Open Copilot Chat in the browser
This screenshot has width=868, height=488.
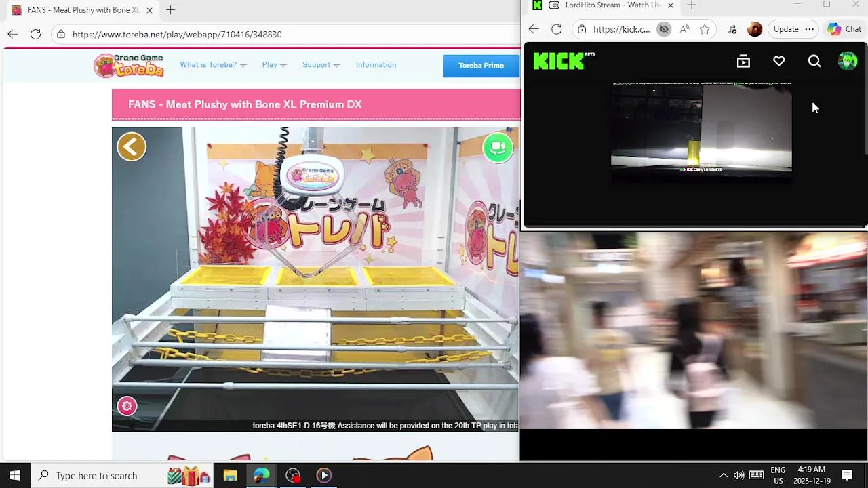click(x=844, y=29)
